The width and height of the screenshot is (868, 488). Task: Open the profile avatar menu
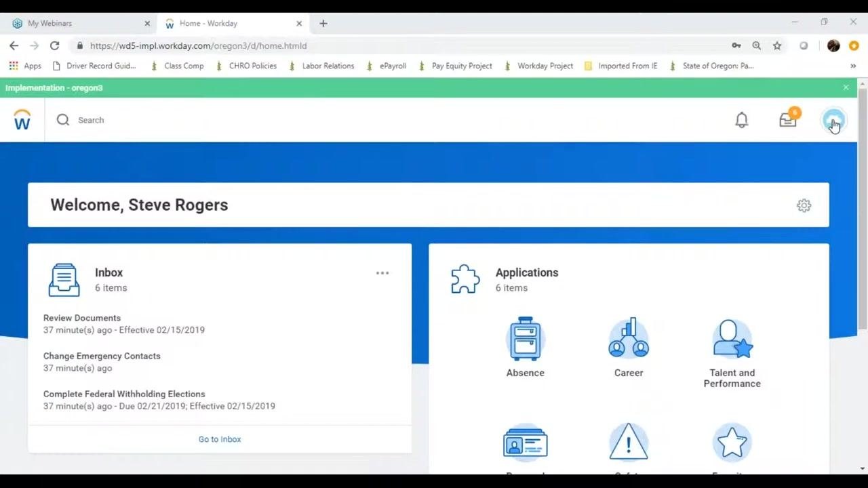tap(833, 120)
